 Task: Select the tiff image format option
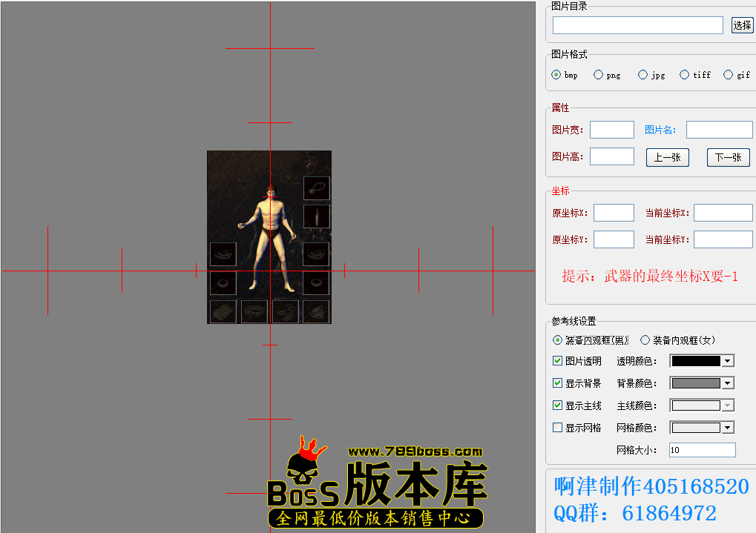(x=683, y=74)
